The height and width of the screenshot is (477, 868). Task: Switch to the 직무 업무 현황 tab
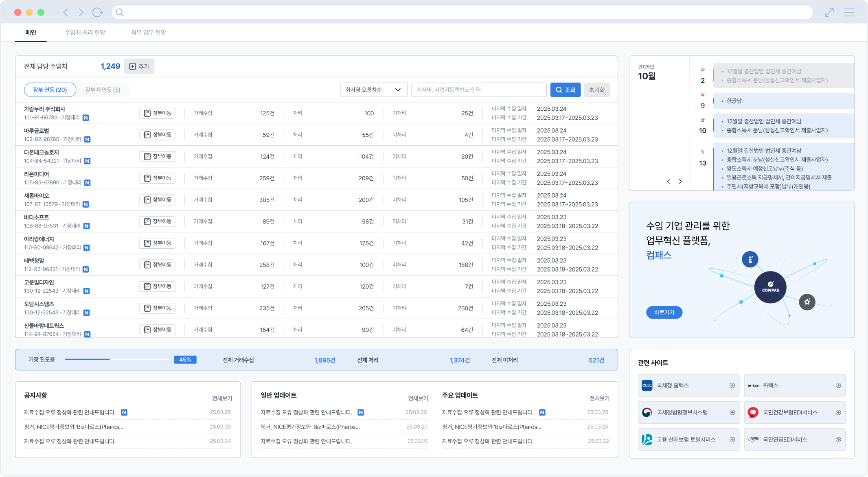149,33
